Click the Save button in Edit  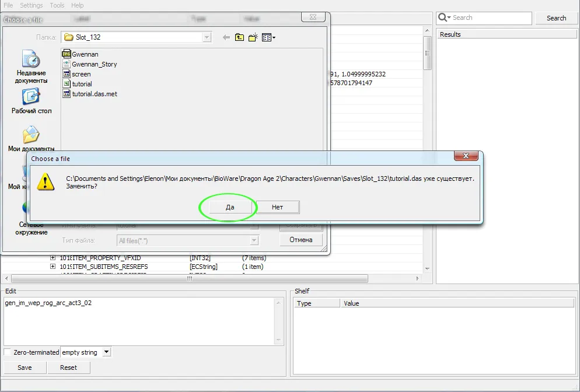(x=25, y=367)
